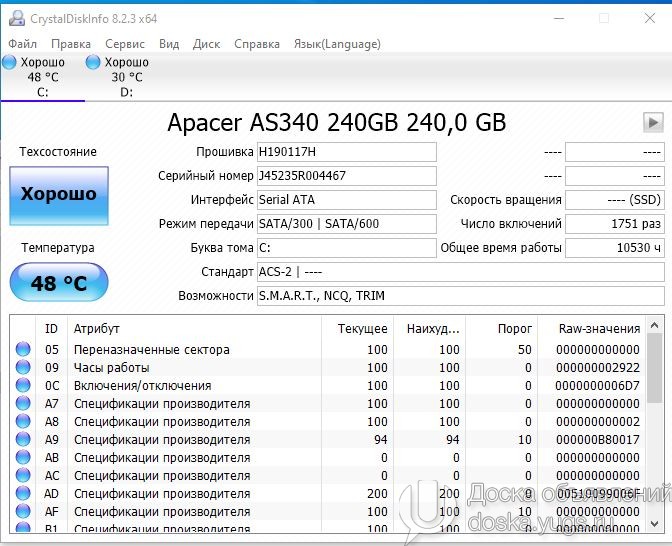Viewport: 672px width, 546px height.
Task: Click status circle of attribute AD
Action: tap(23, 493)
